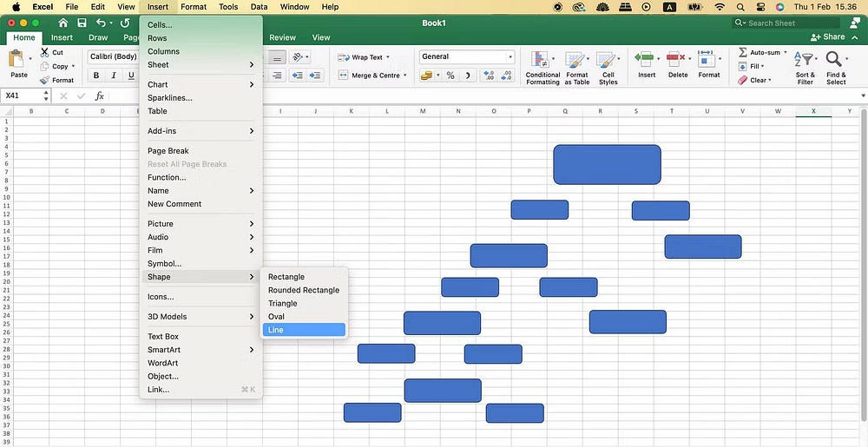Choose Link... in Insert menu

click(201, 390)
